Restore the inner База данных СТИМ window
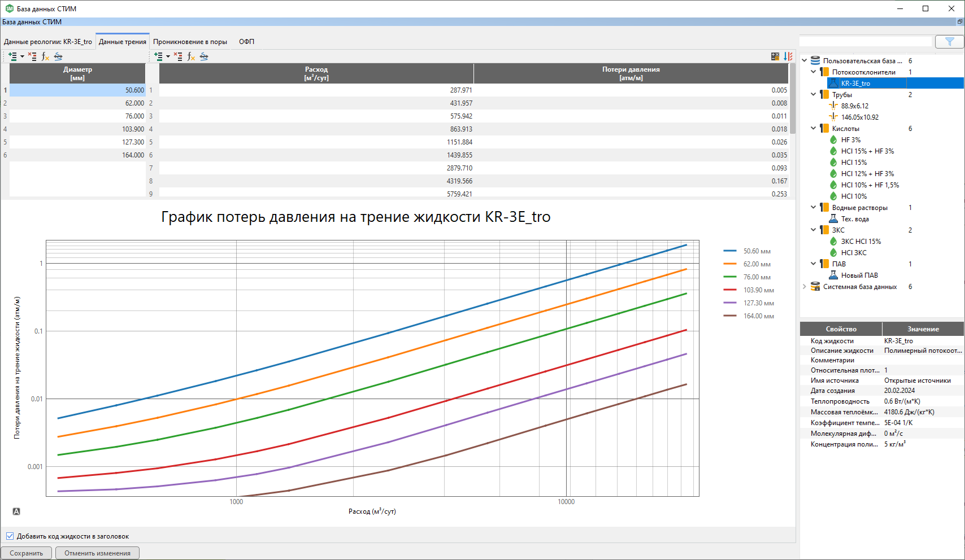This screenshot has height=560, width=965. pos(959,21)
